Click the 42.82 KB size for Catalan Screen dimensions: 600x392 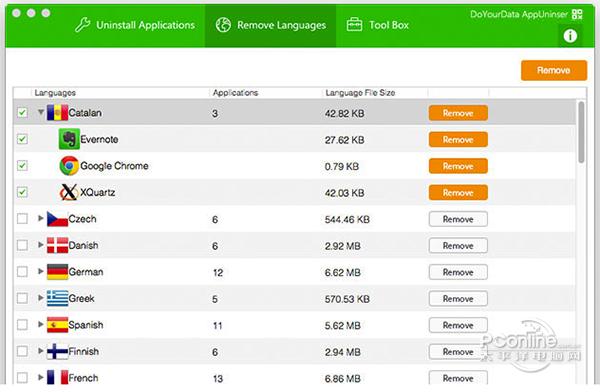click(344, 113)
